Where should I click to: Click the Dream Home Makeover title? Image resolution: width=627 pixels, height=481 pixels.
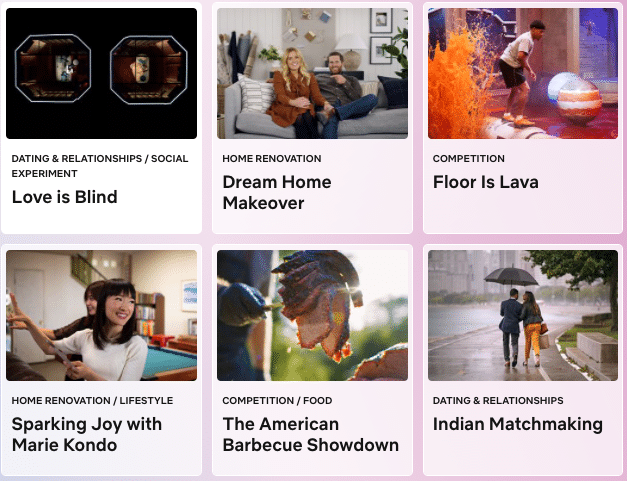pyautogui.click(x=277, y=192)
